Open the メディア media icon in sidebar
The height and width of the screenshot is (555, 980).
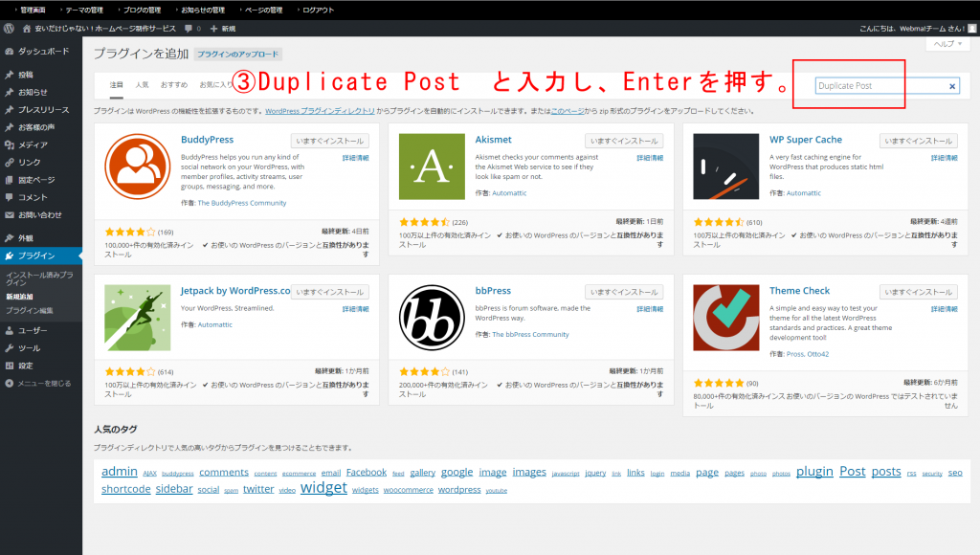pyautogui.click(x=10, y=144)
